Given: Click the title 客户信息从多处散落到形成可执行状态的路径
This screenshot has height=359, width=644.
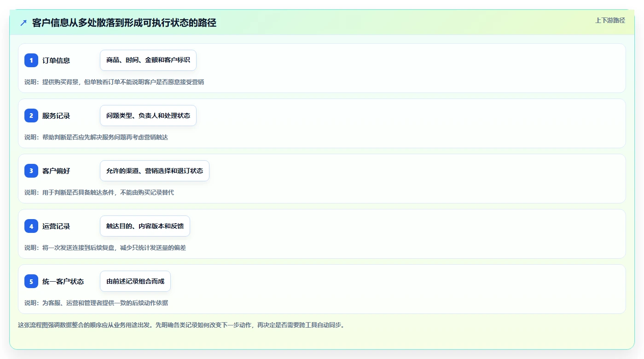Looking at the screenshot, I should pos(124,23).
